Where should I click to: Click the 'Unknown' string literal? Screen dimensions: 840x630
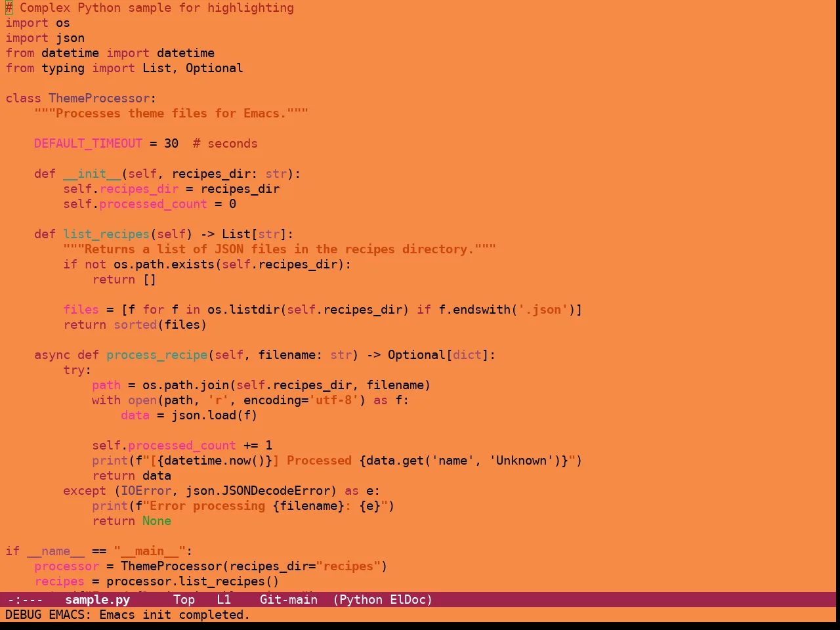coord(522,461)
